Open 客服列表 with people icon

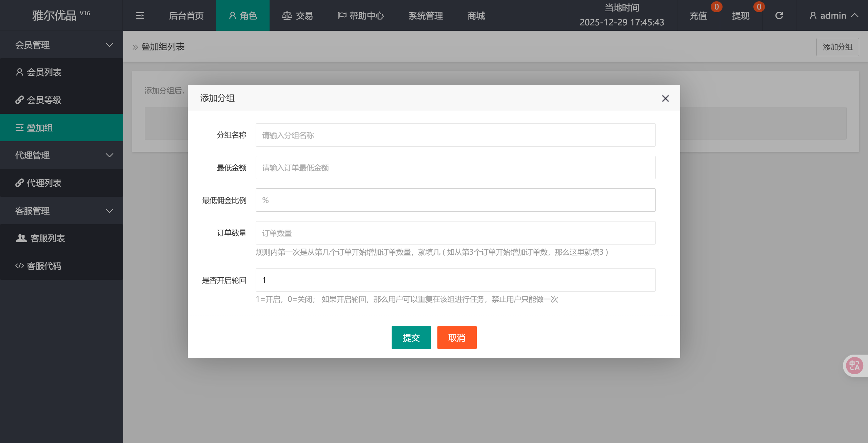[x=47, y=238]
